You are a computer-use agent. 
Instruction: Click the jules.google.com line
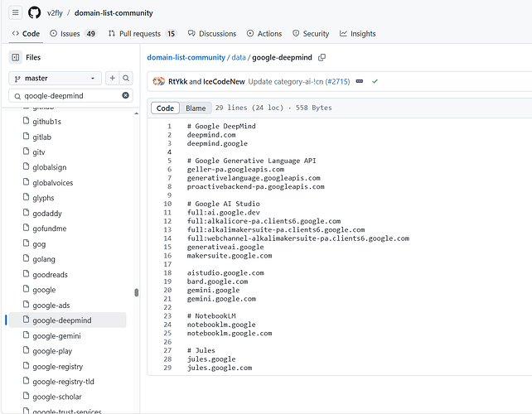[220, 368]
